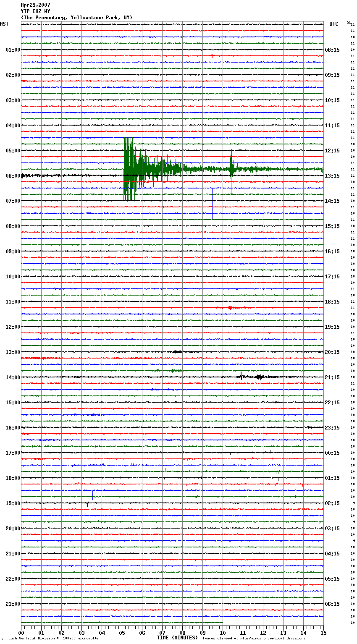Select the 20:00 MST row label
Image resolution: width=357 pixels, height=644 pixels.
click(x=13, y=529)
